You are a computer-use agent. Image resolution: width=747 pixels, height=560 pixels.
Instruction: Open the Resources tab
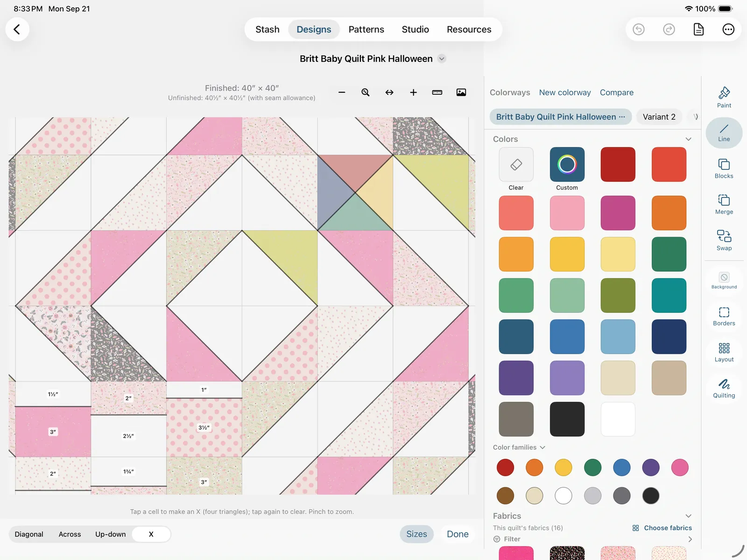coord(469,29)
